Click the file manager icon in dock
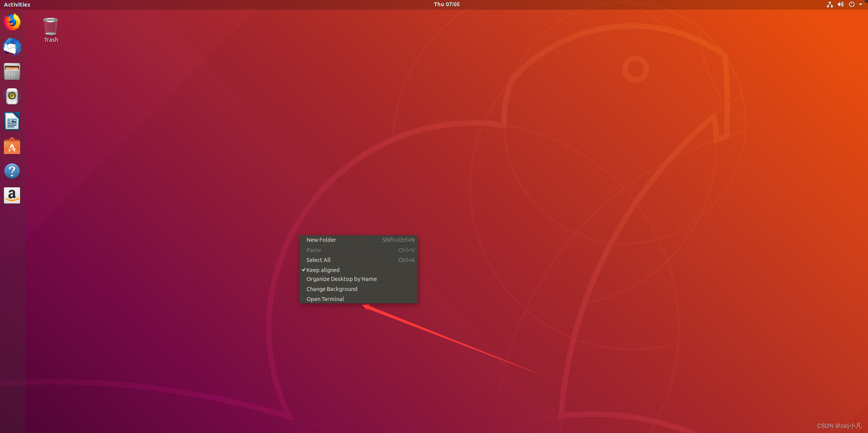Viewport: 868px width, 433px height. 12,72
